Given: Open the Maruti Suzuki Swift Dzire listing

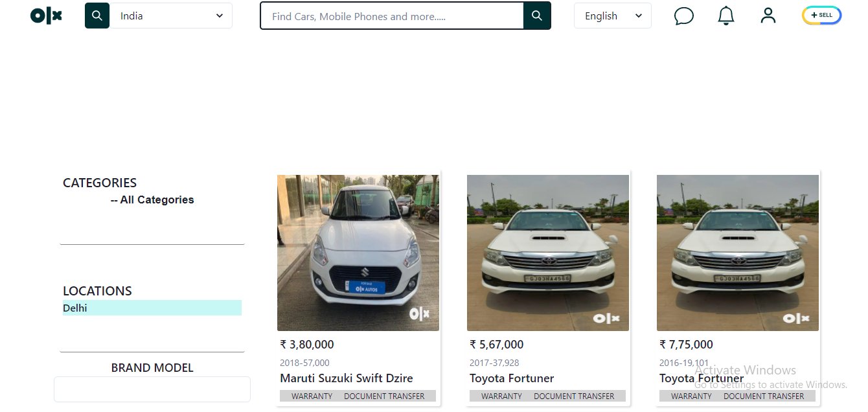Looking at the screenshot, I should (x=346, y=378).
